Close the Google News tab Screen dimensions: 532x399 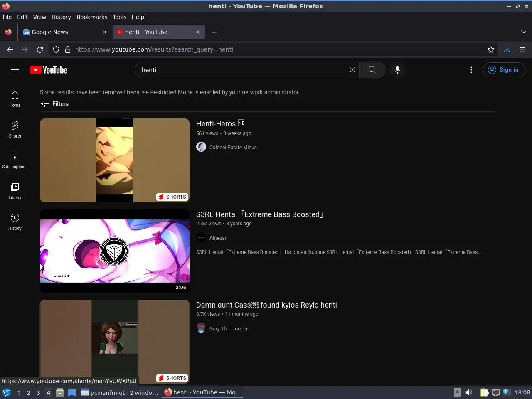[x=104, y=32]
